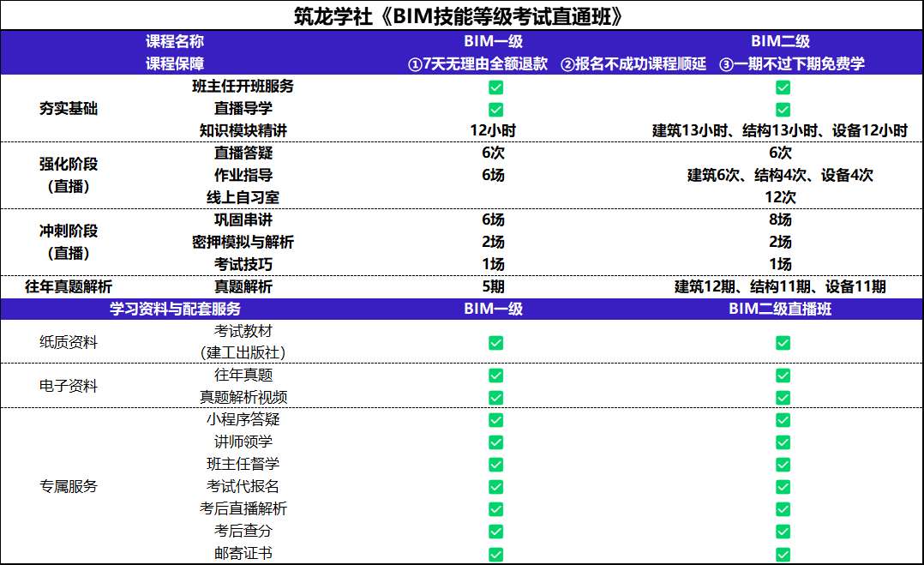Click BIM二级直播班 checkmark for 班主任督学
Screen dimensions: 924x565
(x=783, y=464)
